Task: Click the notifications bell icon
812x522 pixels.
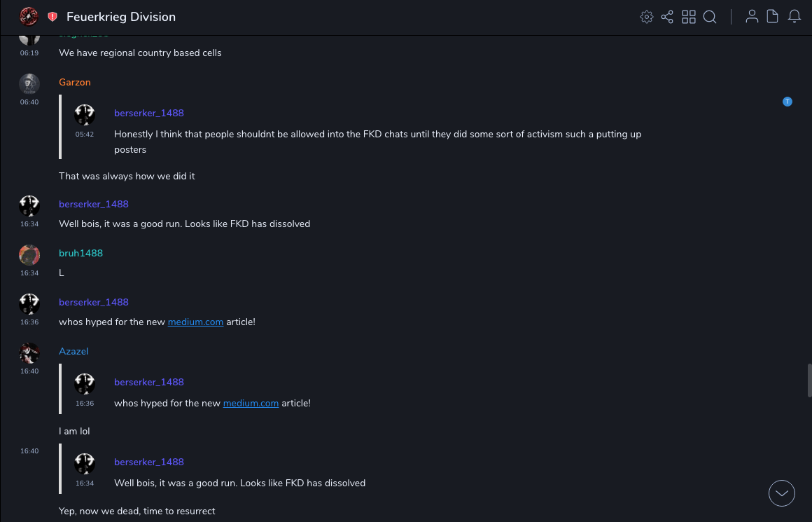Action: (x=794, y=17)
